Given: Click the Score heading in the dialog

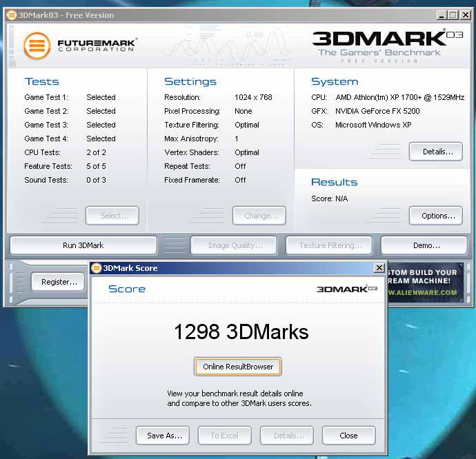Looking at the screenshot, I should pyautogui.click(x=127, y=289).
